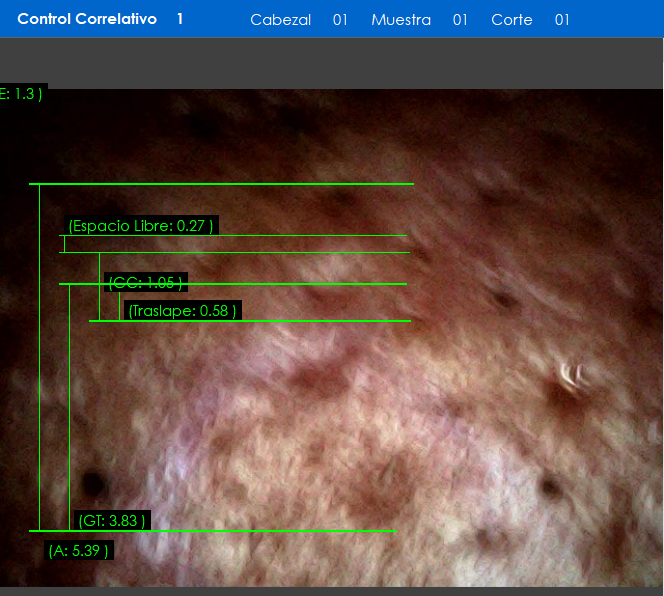Click the dark gray band below header
Viewport: 664px width, 596px height.
pos(332,62)
